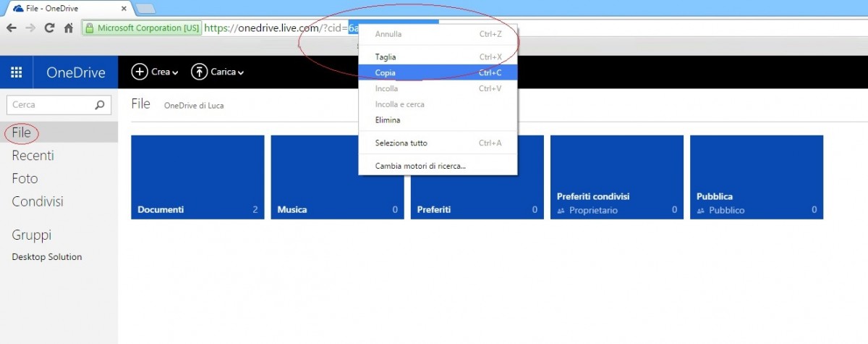The height and width of the screenshot is (344, 868).
Task: Close the File - OneDrive tab
Action: [x=124, y=9]
